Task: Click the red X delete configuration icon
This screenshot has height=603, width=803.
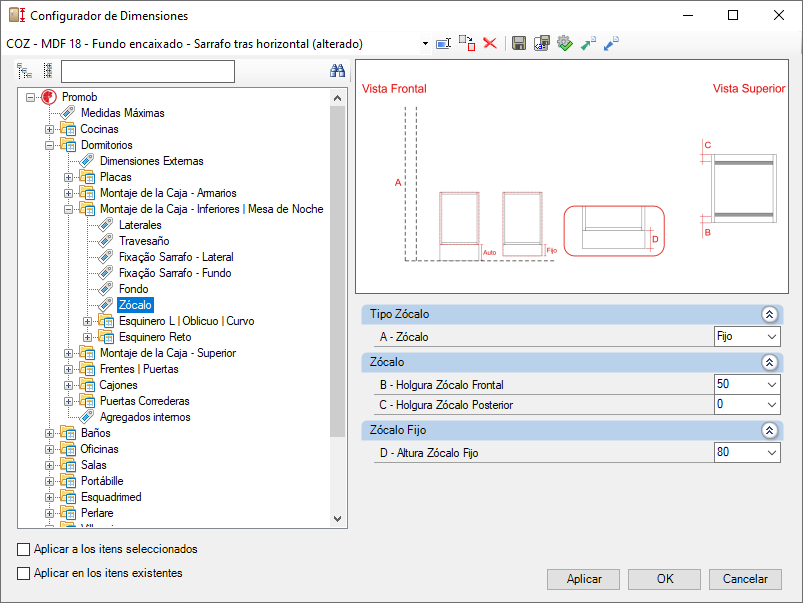Action: coord(490,44)
